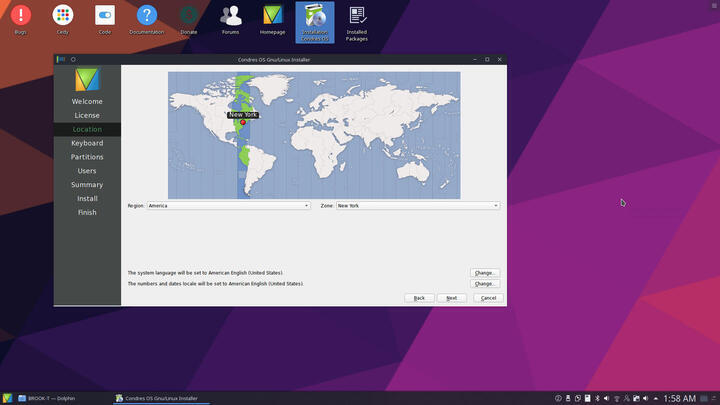Open the Code desktop icon

pos(105,19)
